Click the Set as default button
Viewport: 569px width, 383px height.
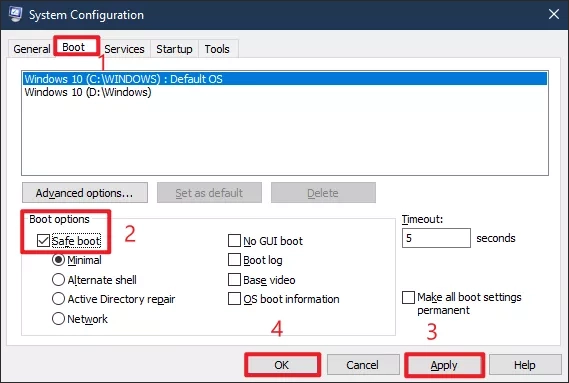click(x=209, y=193)
